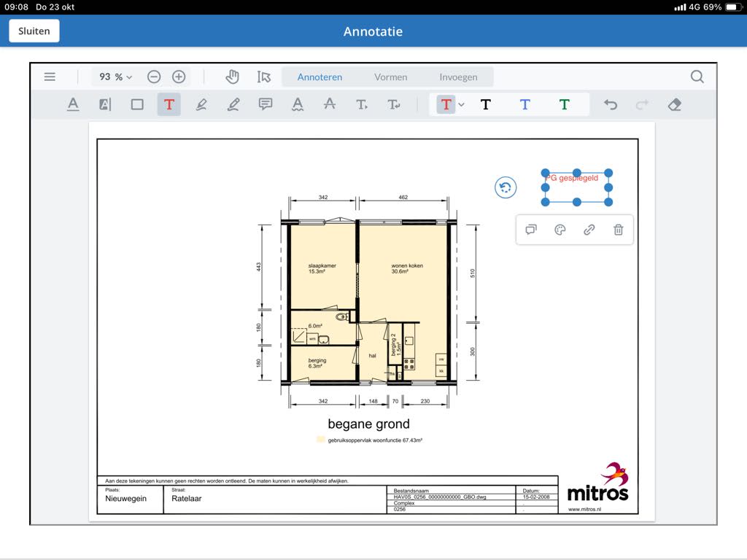The width and height of the screenshot is (747, 560).
Task: Select the underline text tool
Action: coord(73,104)
